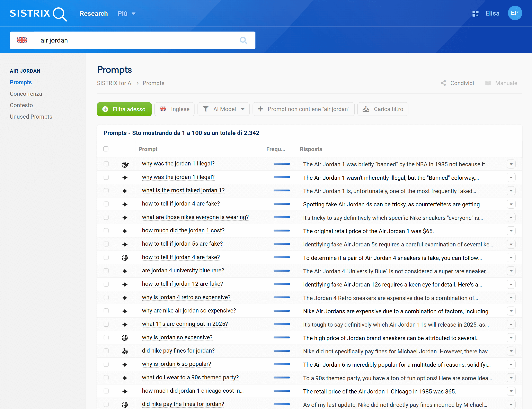This screenshot has height=409, width=532.
Task: Click frequency bar for 'what is the most faked jordan 1?'
Action: (282, 191)
